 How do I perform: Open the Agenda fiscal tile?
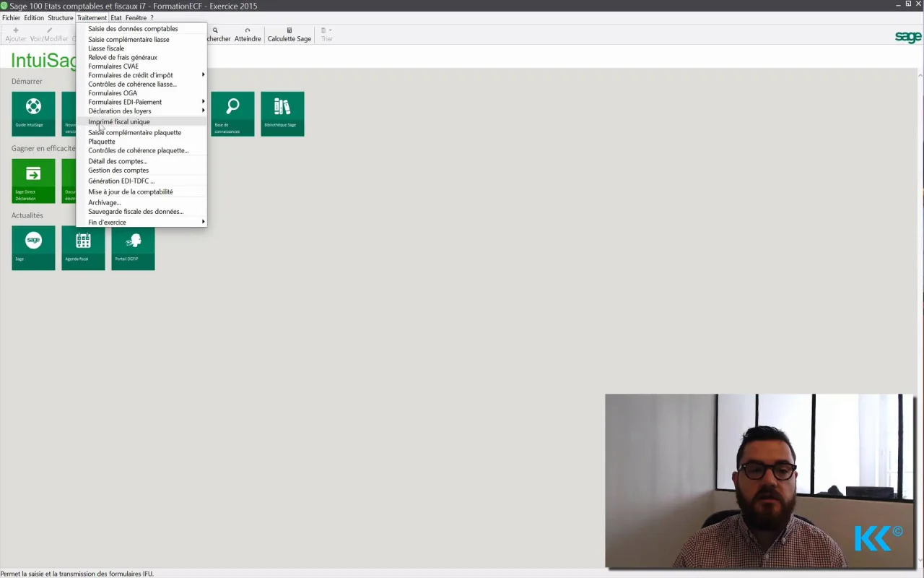pyautogui.click(x=83, y=248)
